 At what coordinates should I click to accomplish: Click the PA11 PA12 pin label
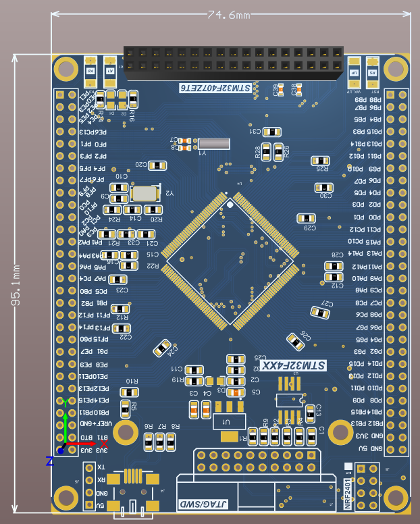[367, 266]
